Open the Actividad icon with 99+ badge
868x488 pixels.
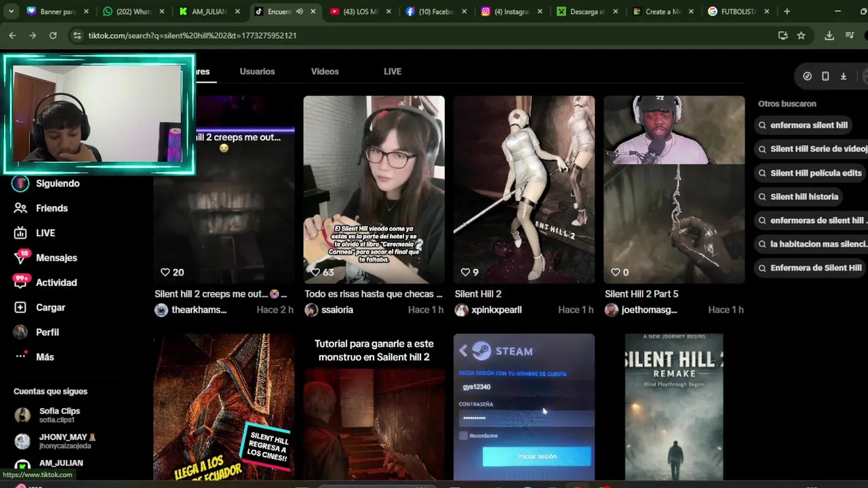[21, 282]
